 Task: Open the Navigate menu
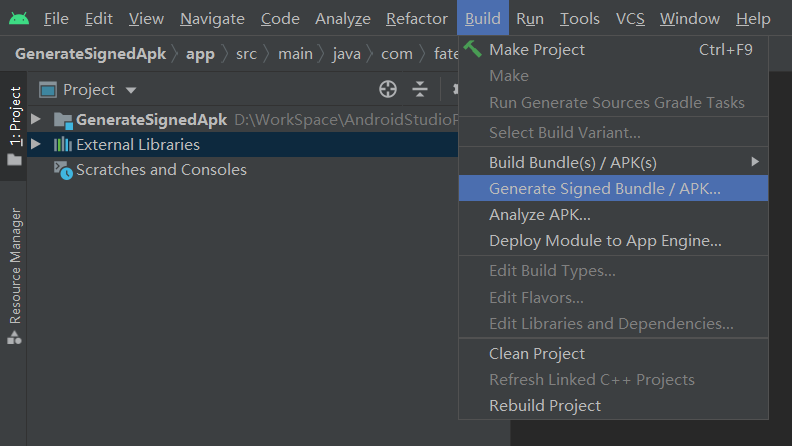coord(212,19)
